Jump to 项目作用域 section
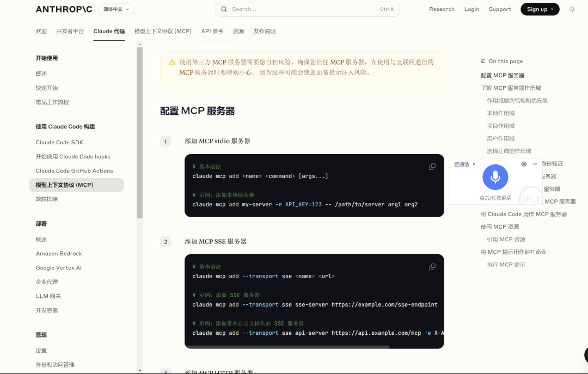 [501, 126]
